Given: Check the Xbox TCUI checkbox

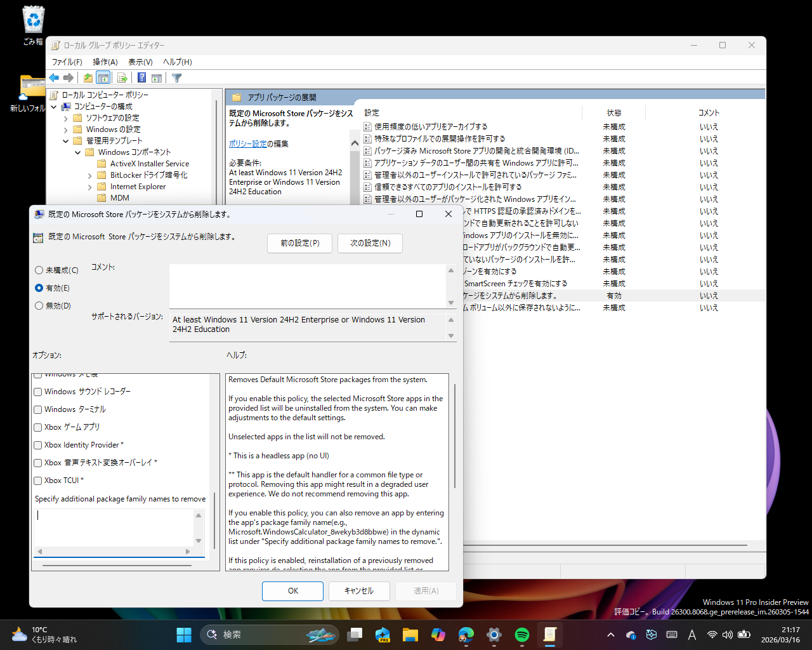Looking at the screenshot, I should [x=38, y=481].
